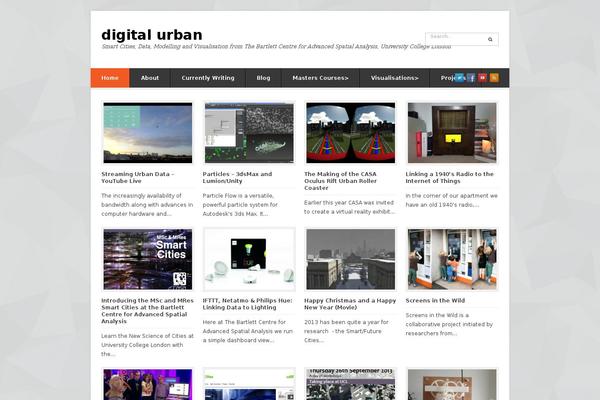Open the YouTube social icon
The height and width of the screenshot is (400, 600).
pyautogui.click(x=483, y=78)
